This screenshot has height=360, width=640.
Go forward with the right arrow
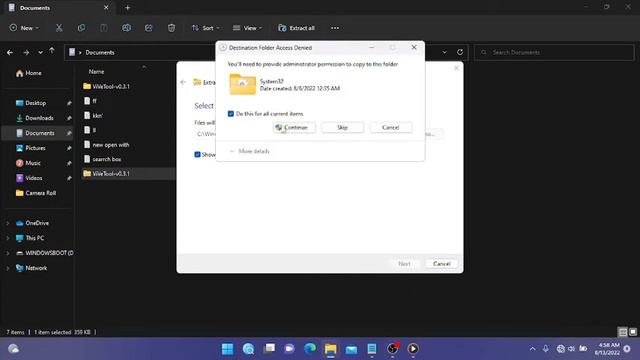point(26,52)
